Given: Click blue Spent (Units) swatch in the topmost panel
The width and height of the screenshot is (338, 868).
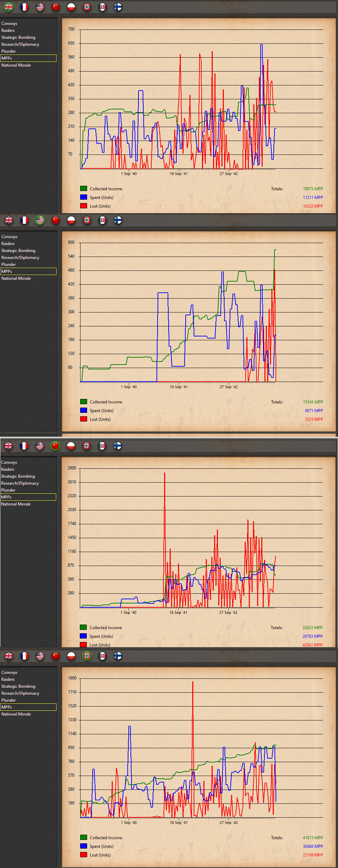Looking at the screenshot, I should 84,197.
